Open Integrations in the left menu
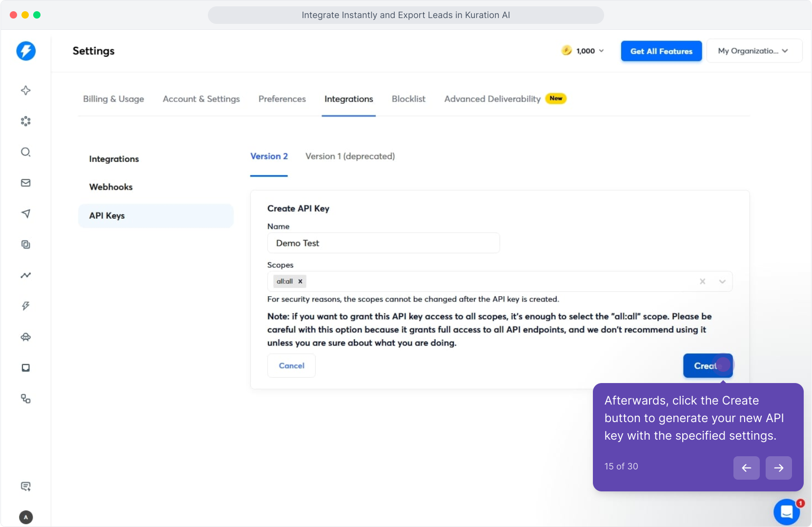 click(x=114, y=159)
